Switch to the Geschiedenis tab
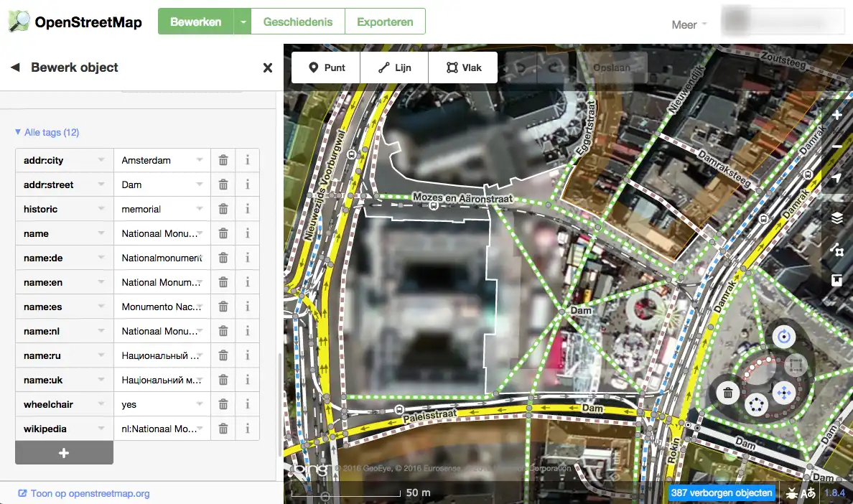This screenshot has width=853, height=504. coord(298,22)
